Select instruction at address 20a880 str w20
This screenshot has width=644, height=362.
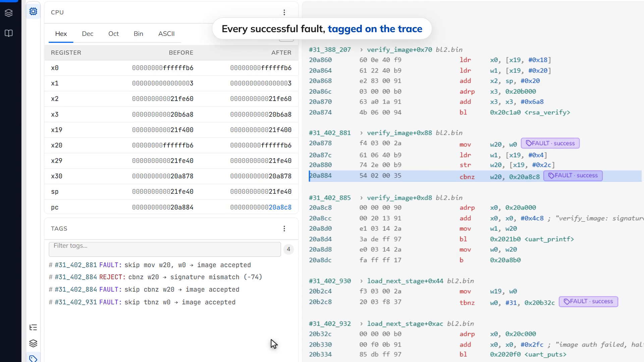pos(432,165)
